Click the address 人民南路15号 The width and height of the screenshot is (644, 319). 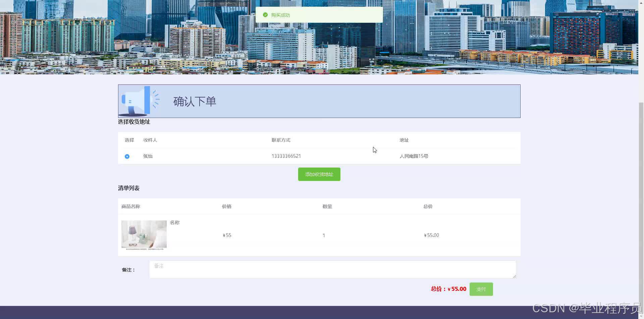[x=414, y=156]
